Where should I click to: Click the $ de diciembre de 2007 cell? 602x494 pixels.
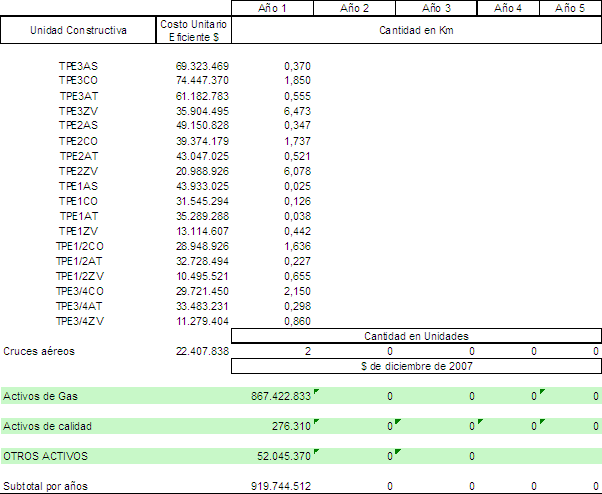point(416,366)
